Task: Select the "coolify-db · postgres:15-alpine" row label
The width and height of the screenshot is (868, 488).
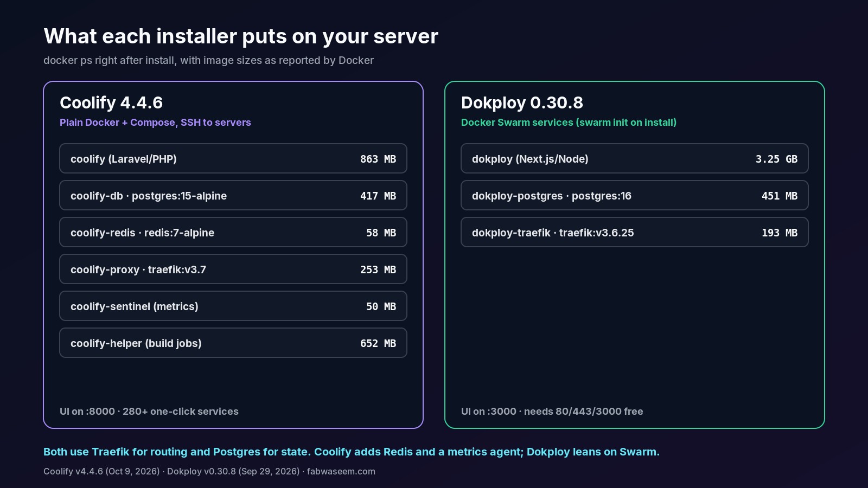Action: click(x=149, y=196)
